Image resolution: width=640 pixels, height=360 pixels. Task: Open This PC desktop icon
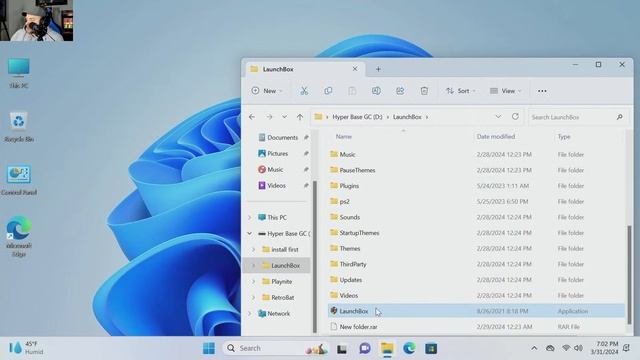tap(19, 73)
